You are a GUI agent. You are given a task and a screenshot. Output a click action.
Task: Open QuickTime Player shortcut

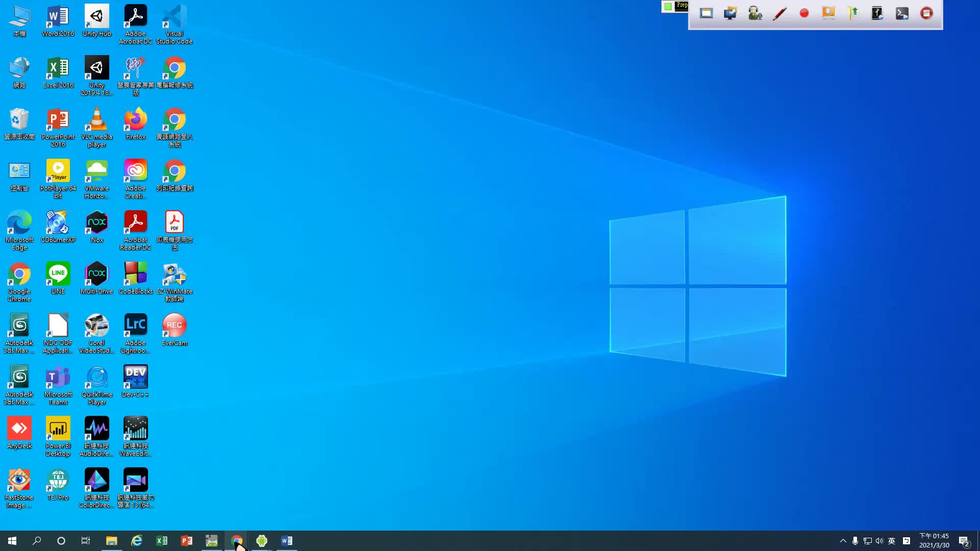pyautogui.click(x=96, y=386)
